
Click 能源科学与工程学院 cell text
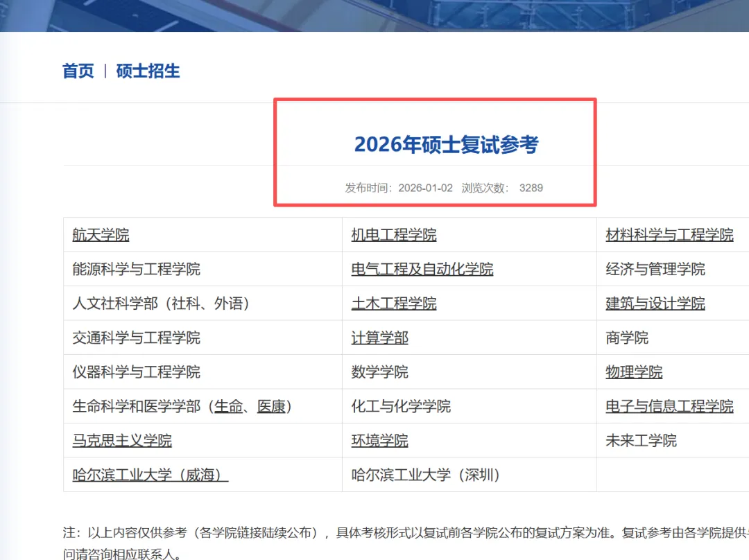pyautogui.click(x=136, y=270)
